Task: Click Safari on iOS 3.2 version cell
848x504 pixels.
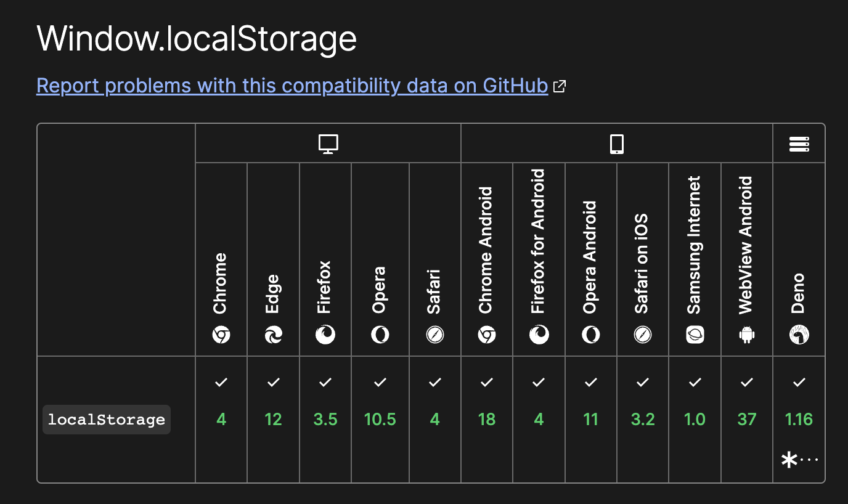Action: pyautogui.click(x=643, y=420)
